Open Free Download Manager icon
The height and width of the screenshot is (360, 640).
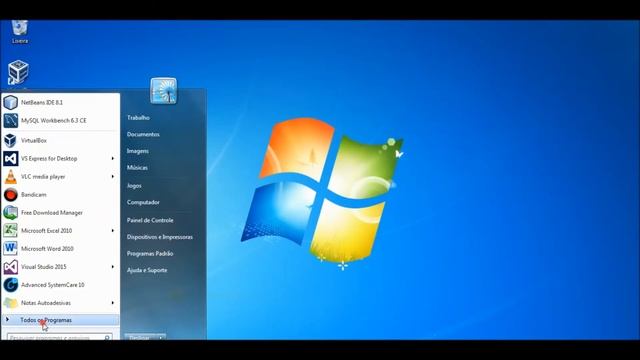coord(11,213)
